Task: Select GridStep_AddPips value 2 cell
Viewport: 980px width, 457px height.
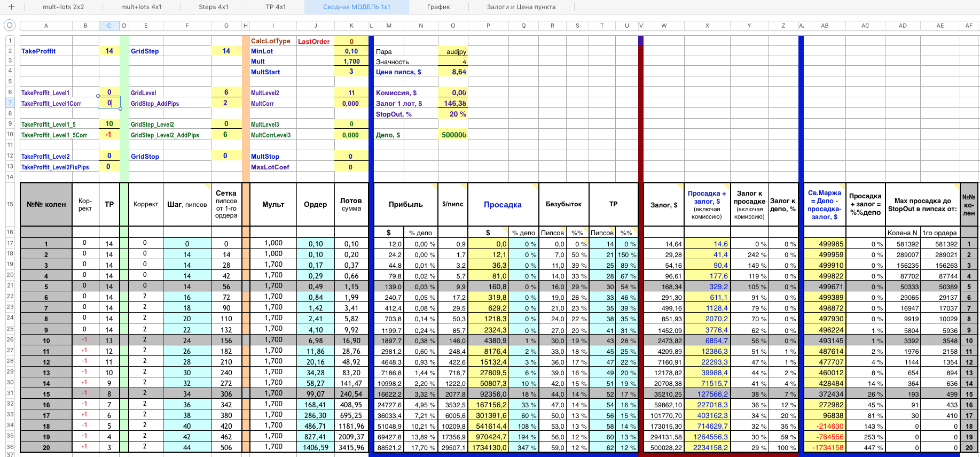Action: pos(226,103)
